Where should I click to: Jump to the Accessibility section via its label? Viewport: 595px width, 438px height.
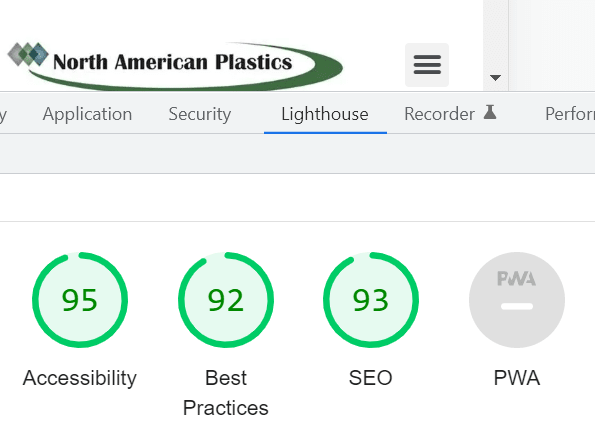80,378
